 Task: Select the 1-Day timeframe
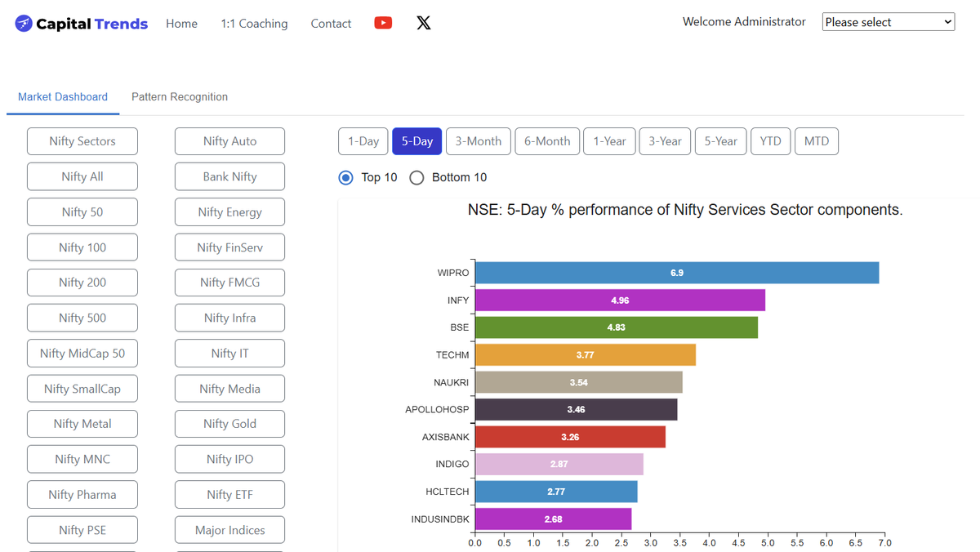(363, 141)
